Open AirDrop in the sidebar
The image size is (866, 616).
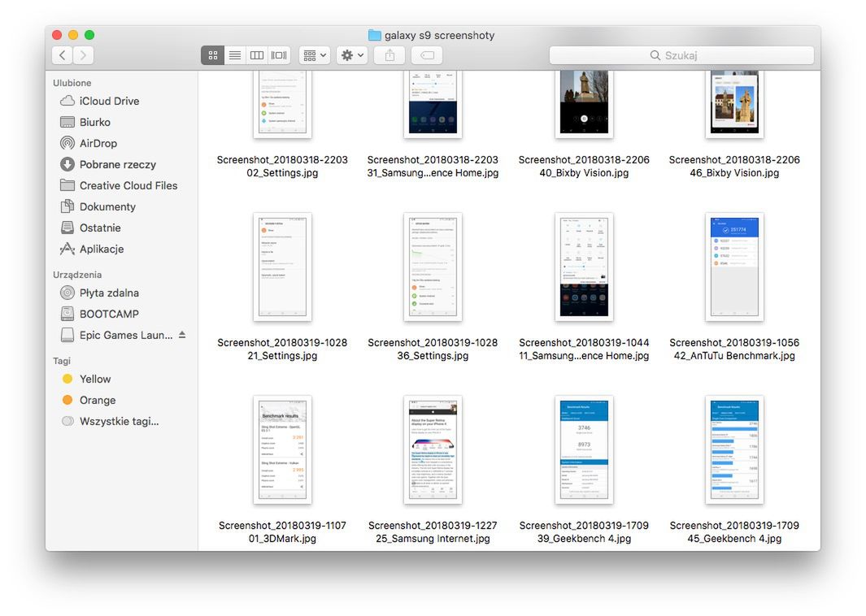98,143
